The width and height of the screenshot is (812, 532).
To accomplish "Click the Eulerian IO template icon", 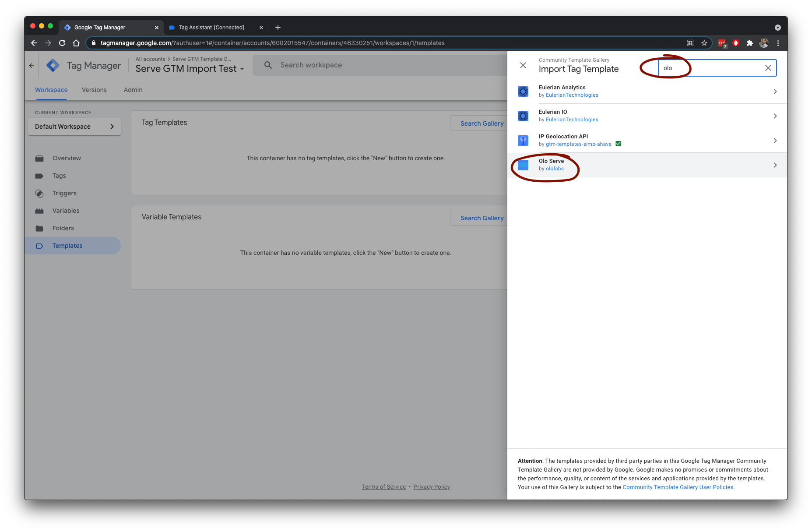I will pyautogui.click(x=523, y=116).
